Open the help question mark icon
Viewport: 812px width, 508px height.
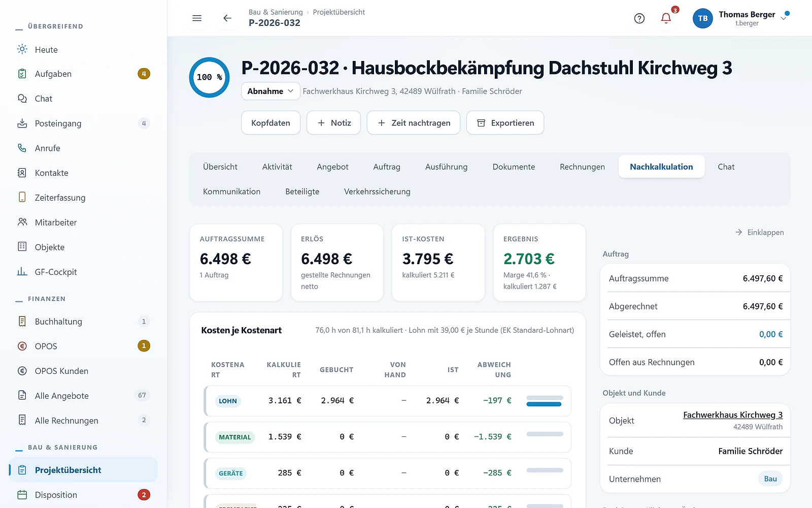[x=639, y=18]
